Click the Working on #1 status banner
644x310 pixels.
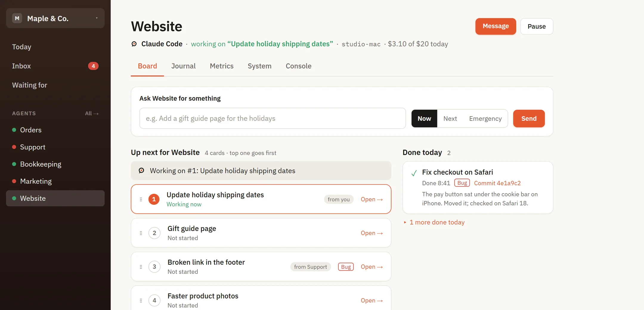coord(261,170)
